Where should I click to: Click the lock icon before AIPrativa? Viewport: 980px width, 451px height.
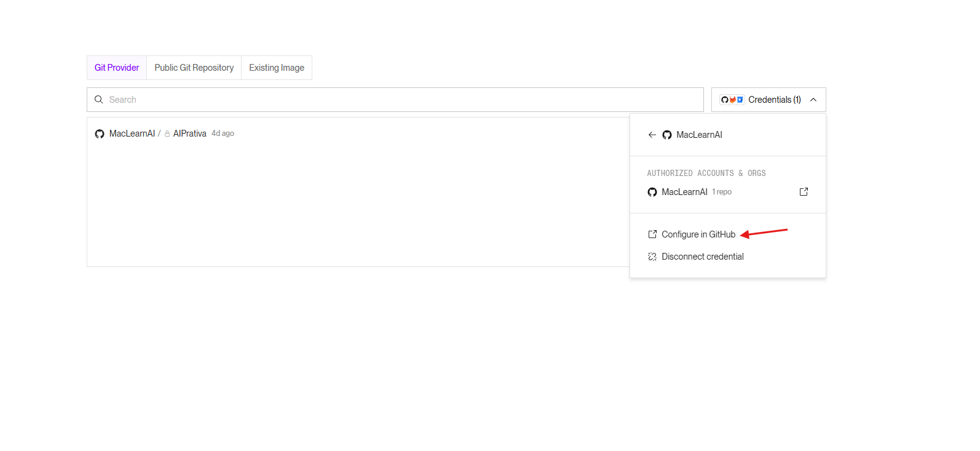pyautogui.click(x=167, y=134)
